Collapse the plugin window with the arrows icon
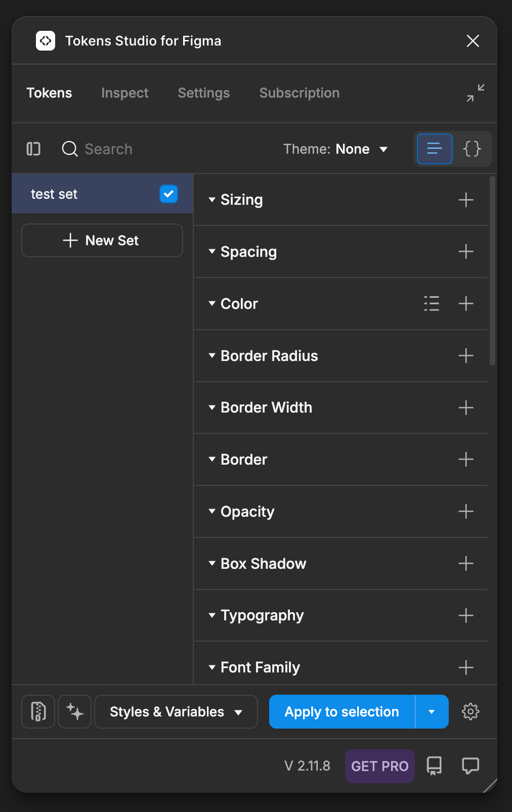The image size is (512, 812). point(476,93)
